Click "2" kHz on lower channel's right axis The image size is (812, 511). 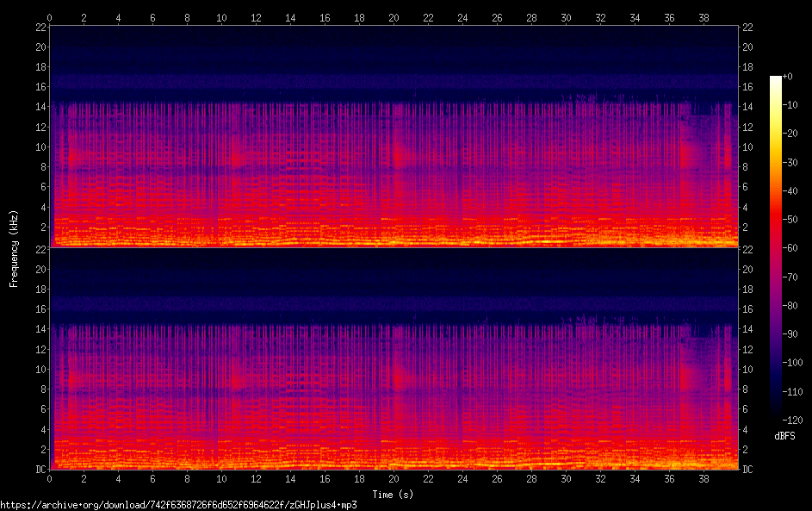click(x=745, y=449)
